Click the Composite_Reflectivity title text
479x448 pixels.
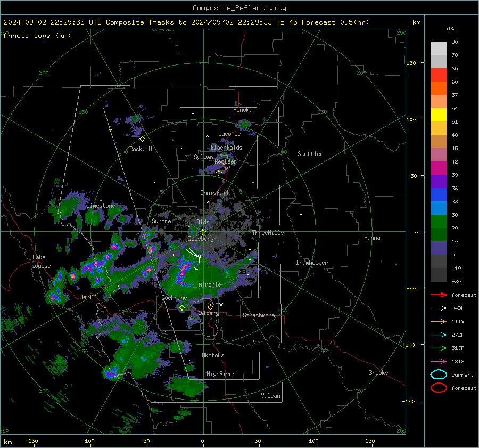click(239, 8)
